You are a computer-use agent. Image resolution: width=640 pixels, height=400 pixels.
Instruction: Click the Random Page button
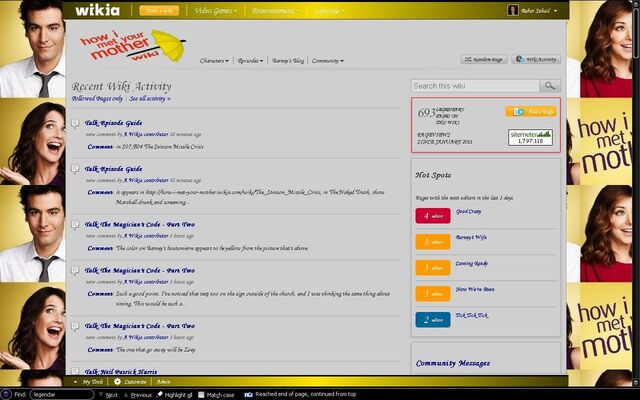coord(484,59)
